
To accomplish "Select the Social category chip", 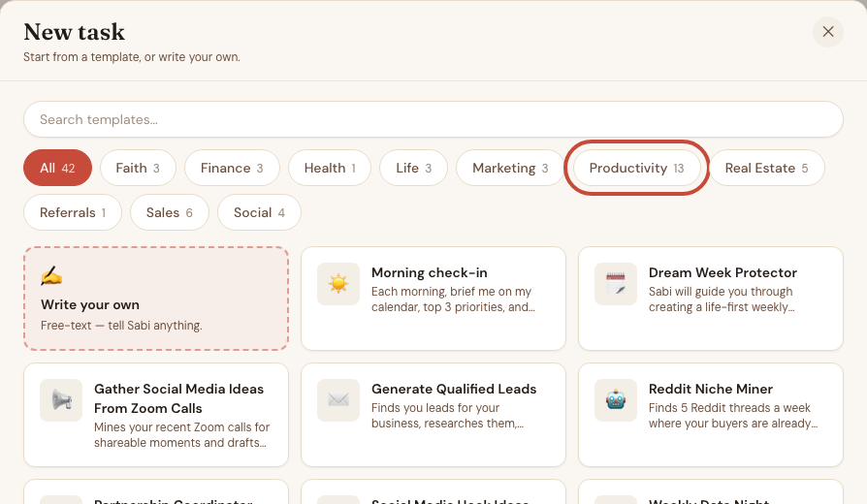I will coord(259,212).
